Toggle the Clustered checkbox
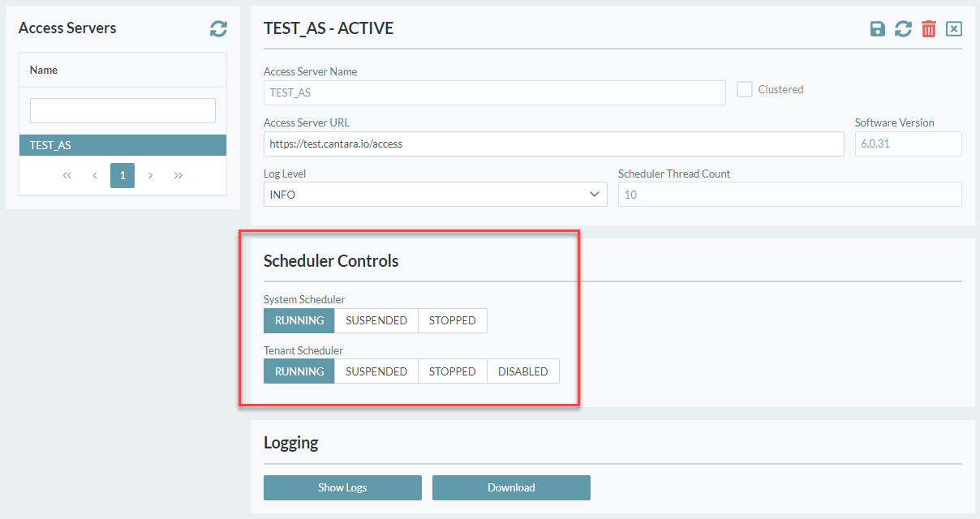The width and height of the screenshot is (980, 519). pos(745,89)
